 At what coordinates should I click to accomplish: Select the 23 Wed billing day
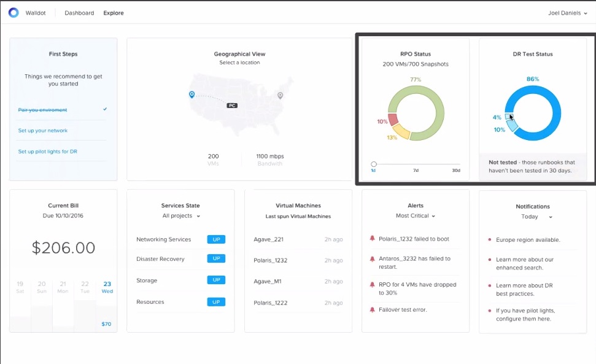107,287
